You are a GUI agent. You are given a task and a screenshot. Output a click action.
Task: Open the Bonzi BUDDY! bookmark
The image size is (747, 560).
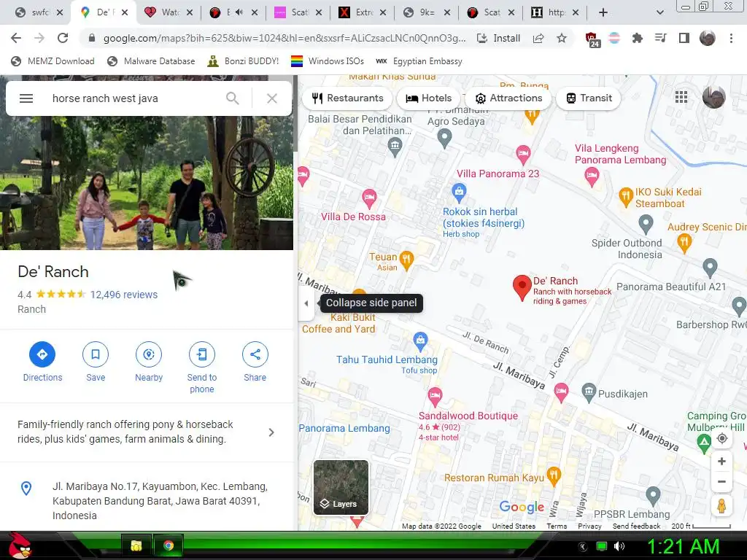coord(244,61)
